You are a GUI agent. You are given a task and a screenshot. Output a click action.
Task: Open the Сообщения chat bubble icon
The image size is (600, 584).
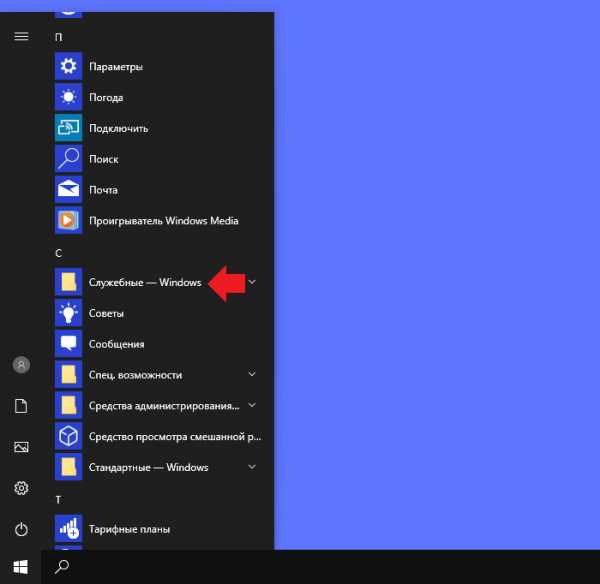point(68,344)
